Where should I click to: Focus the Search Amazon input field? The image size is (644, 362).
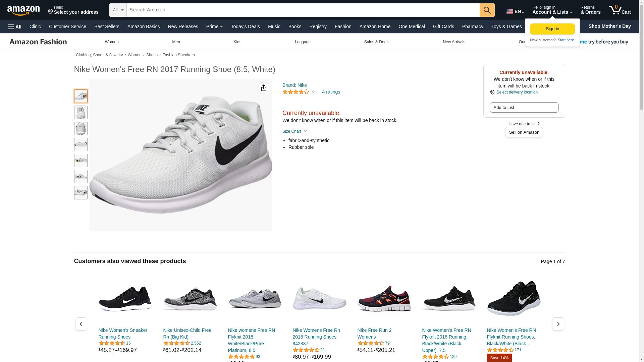[303, 10]
